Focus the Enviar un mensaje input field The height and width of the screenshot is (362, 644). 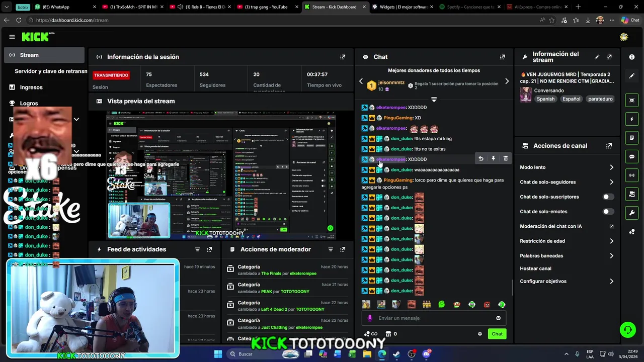(434, 318)
